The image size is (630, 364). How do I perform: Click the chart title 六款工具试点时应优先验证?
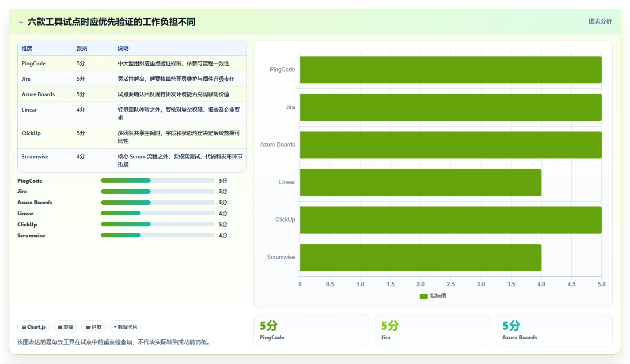point(111,22)
